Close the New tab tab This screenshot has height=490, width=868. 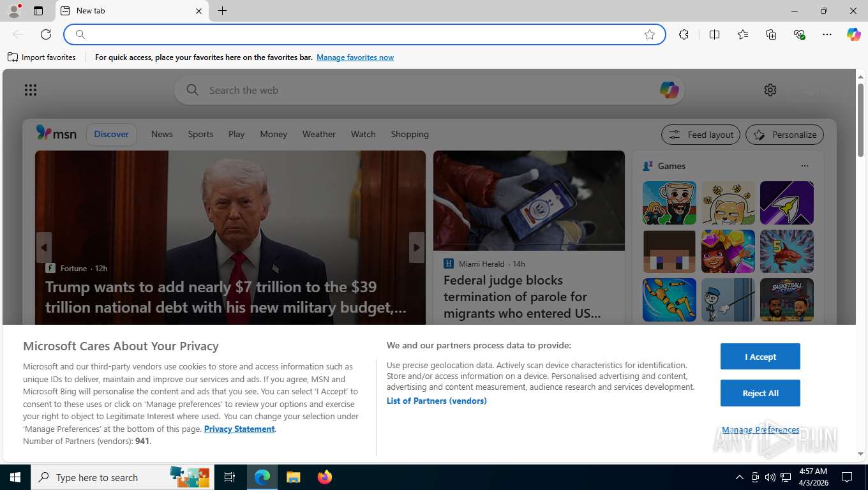(198, 11)
